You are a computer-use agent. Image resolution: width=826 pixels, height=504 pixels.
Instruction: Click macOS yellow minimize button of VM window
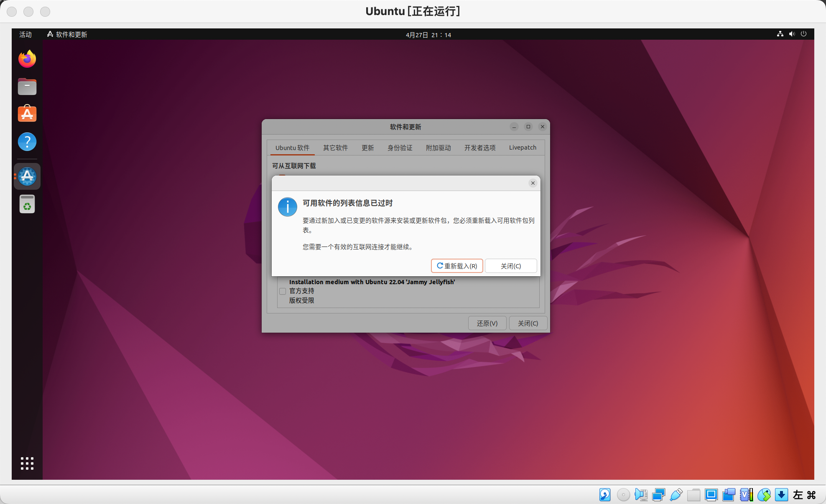(x=28, y=12)
